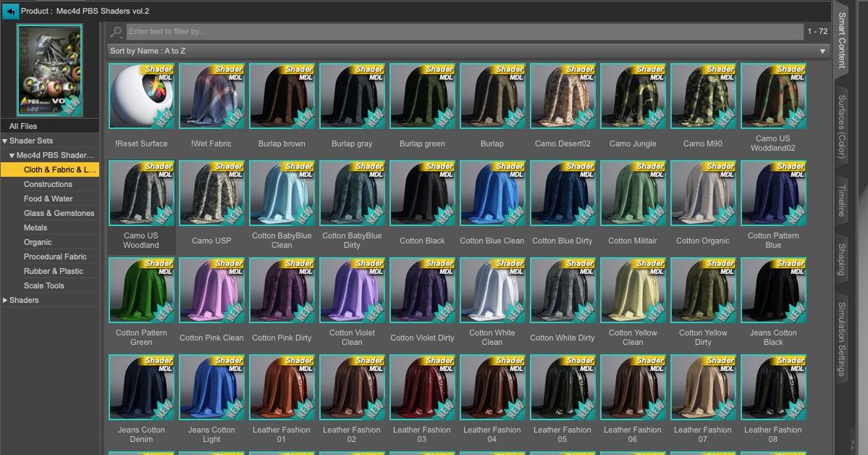Open the Sort by Name dropdown

(x=468, y=51)
